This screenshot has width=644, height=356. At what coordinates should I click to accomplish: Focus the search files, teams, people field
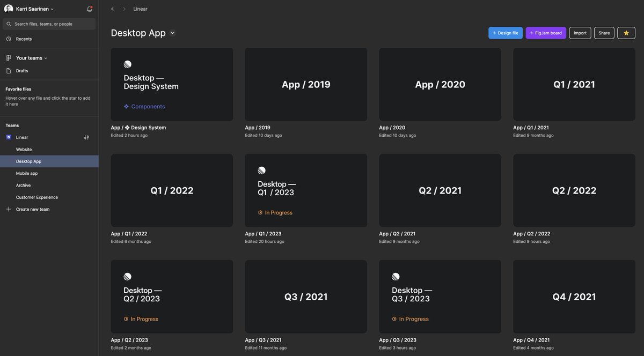[51, 24]
